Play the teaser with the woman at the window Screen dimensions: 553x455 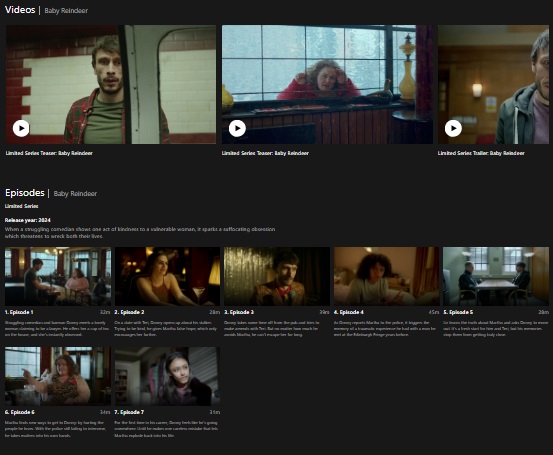(x=237, y=128)
